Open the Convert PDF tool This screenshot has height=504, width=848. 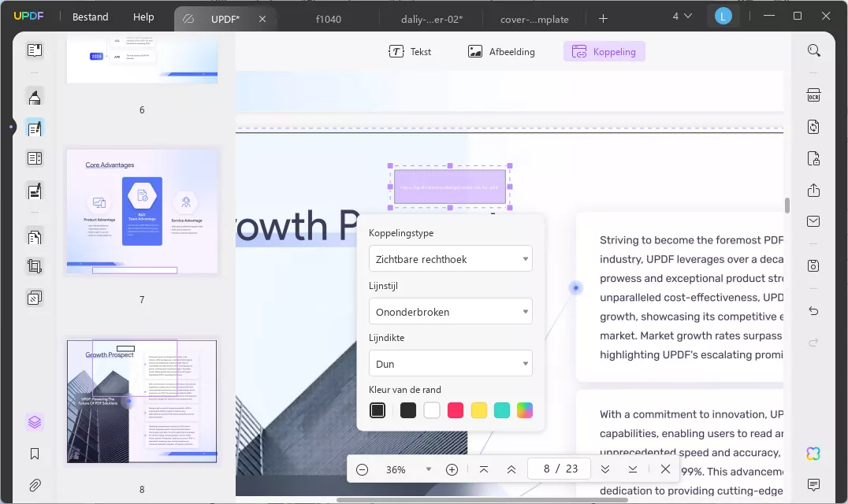[x=813, y=127]
